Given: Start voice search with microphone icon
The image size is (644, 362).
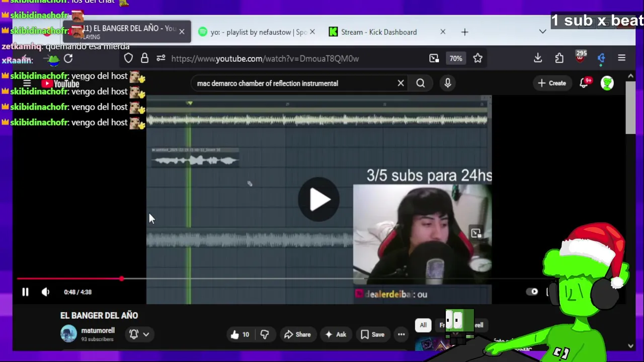Looking at the screenshot, I should (448, 83).
